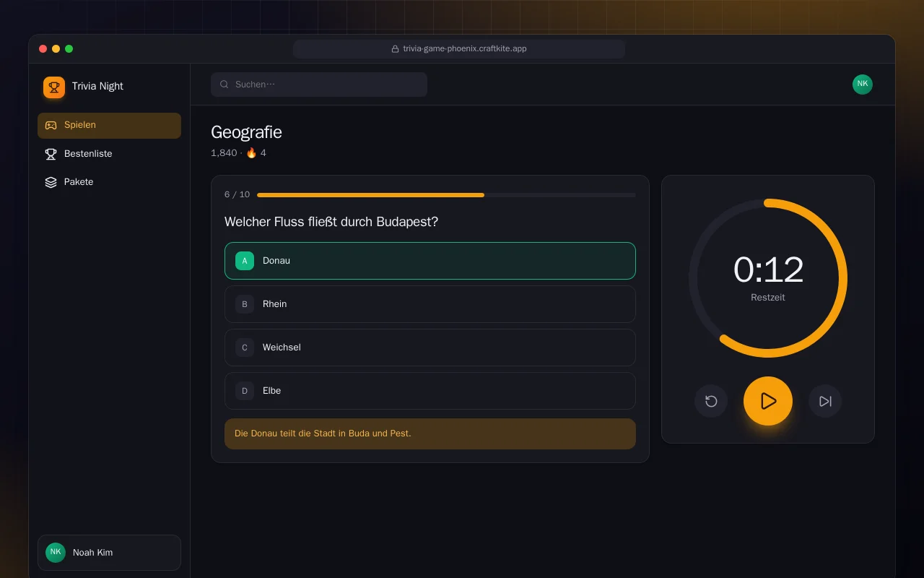Click the question text about Budapest
Image resolution: width=924 pixels, height=578 pixels.
(x=331, y=222)
